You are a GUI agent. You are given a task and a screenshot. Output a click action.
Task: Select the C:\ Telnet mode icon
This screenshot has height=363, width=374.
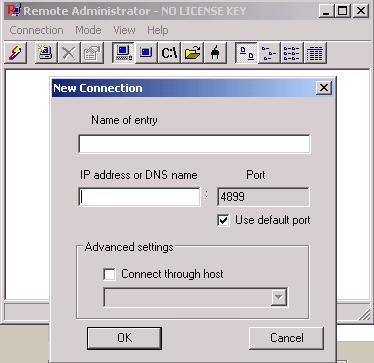169,53
